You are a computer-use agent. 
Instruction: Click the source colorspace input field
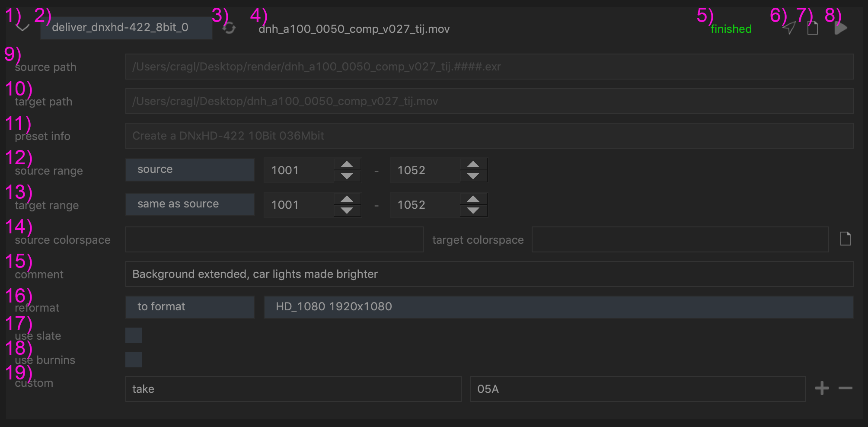click(x=274, y=239)
